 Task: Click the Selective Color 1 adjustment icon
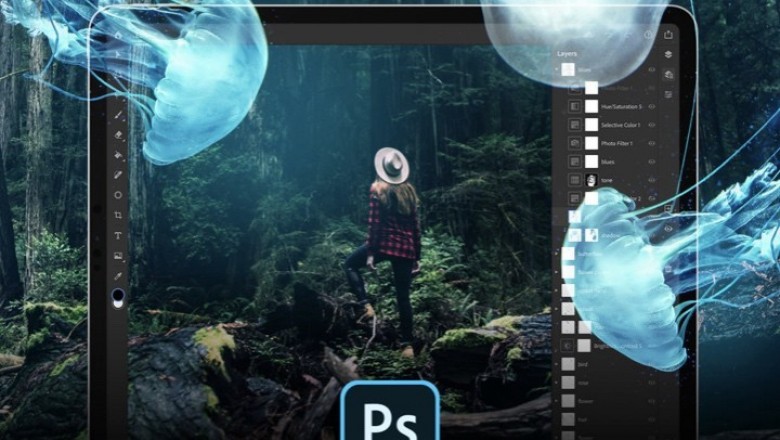575,125
